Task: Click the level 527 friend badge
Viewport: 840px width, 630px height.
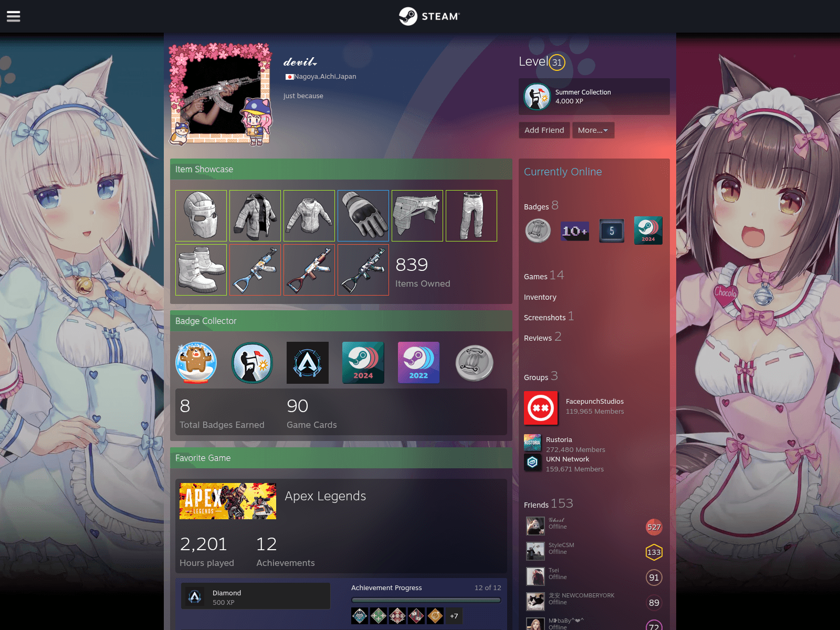Action: click(654, 527)
